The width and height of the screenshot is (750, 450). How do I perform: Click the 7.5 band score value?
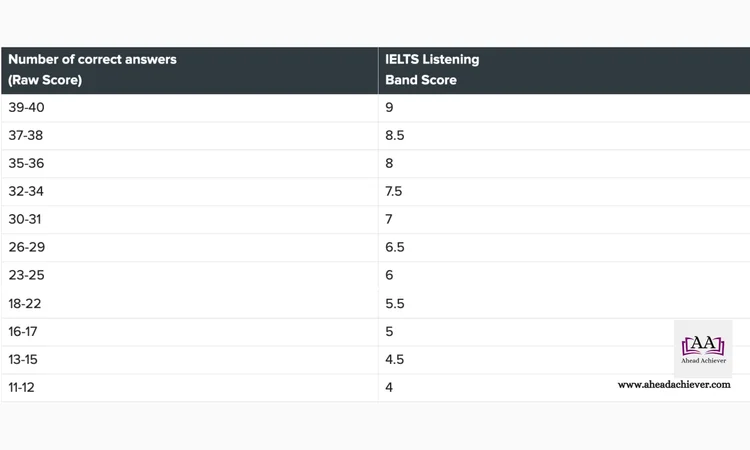tap(394, 191)
